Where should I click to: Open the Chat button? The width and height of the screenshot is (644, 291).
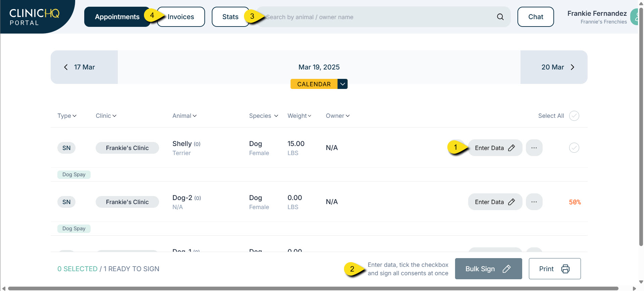[x=535, y=17]
